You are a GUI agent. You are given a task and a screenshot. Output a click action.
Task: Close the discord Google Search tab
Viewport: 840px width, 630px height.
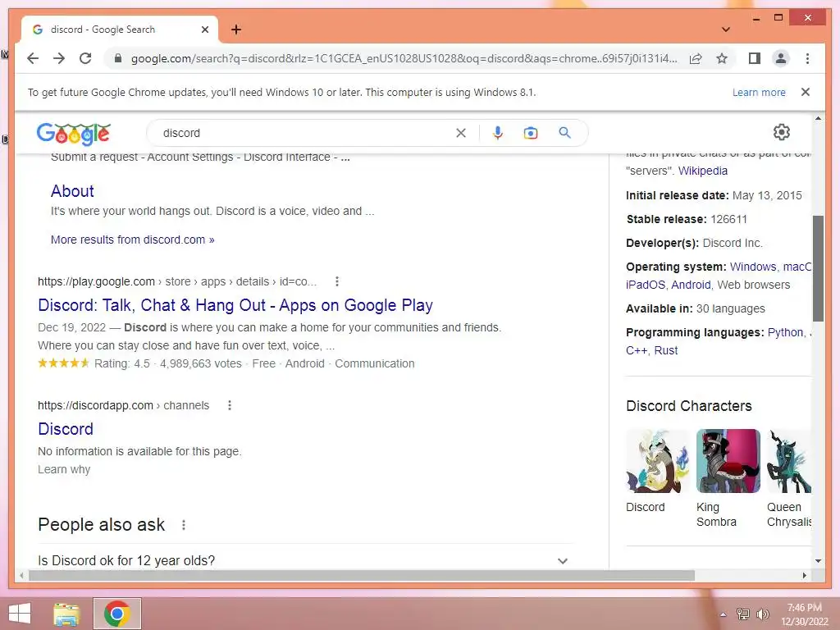click(x=204, y=30)
